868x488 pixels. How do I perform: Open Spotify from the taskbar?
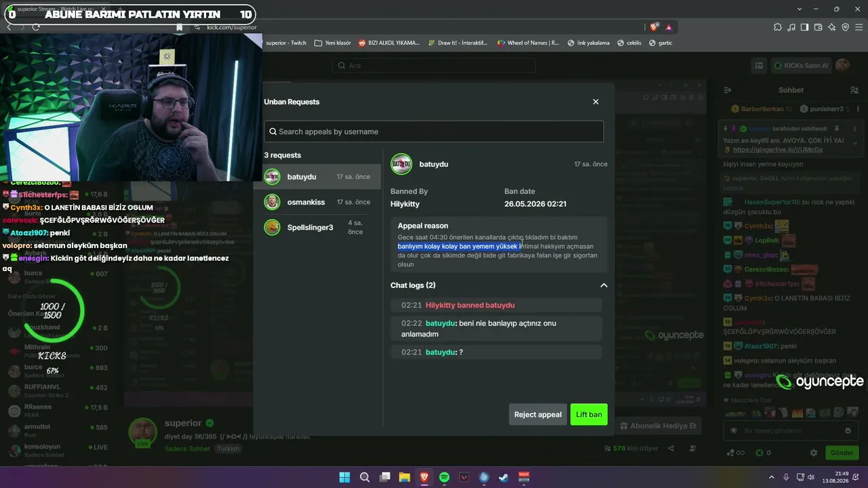444,477
